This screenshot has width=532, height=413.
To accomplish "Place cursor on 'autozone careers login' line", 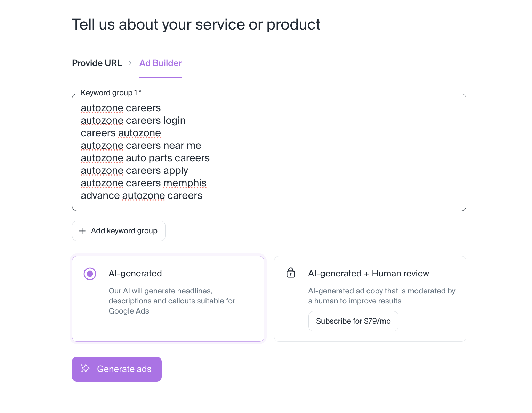I will pyautogui.click(x=133, y=121).
